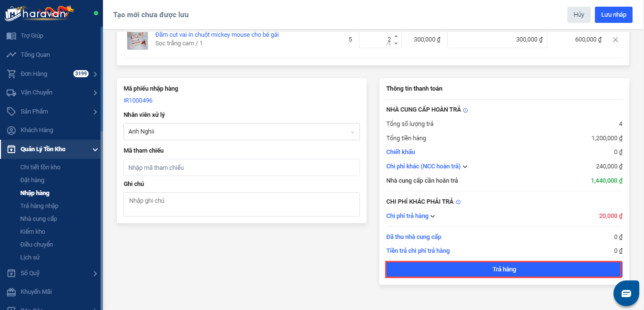Click the blue Trả hàng button

click(x=504, y=269)
